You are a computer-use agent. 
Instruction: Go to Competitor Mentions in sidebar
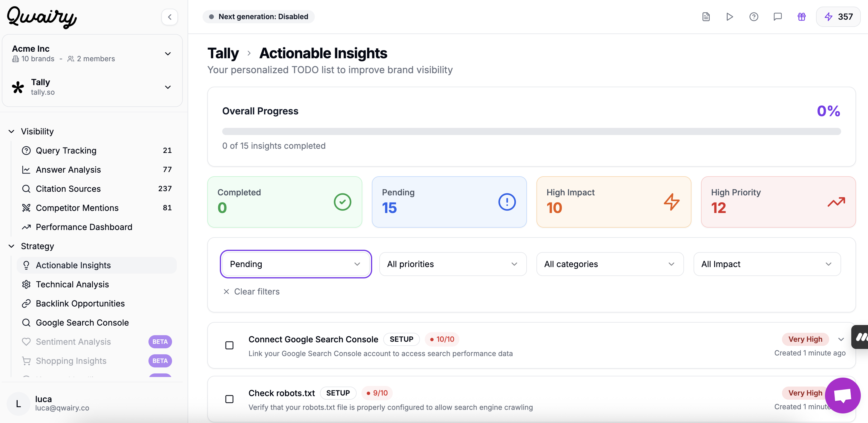(x=96, y=208)
